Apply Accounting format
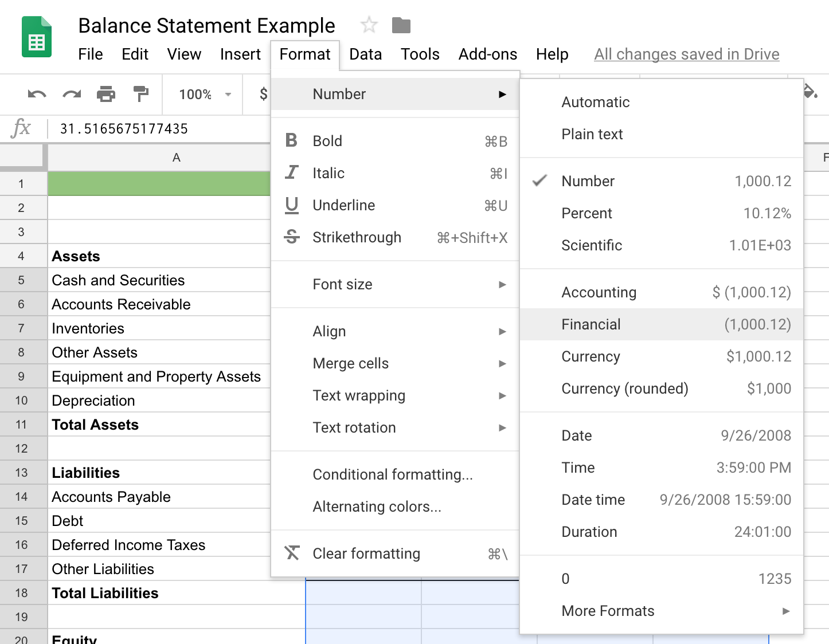Viewport: 829px width, 644px height. point(662,292)
